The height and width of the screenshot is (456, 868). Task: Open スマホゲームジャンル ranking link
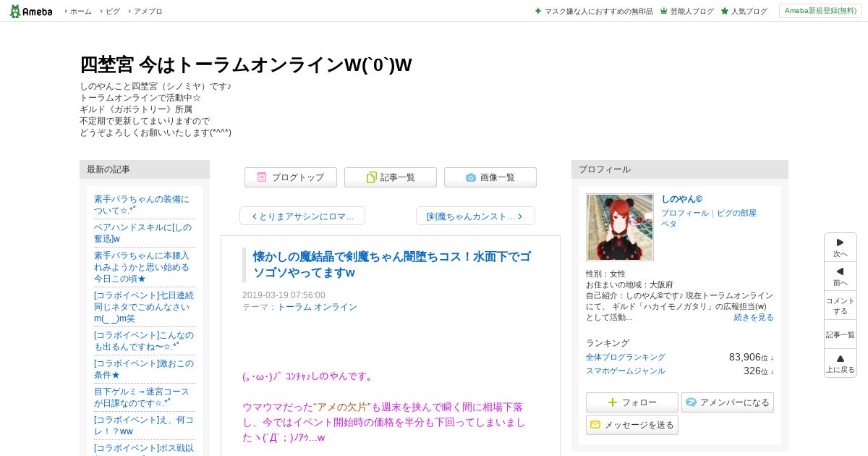pyautogui.click(x=626, y=371)
